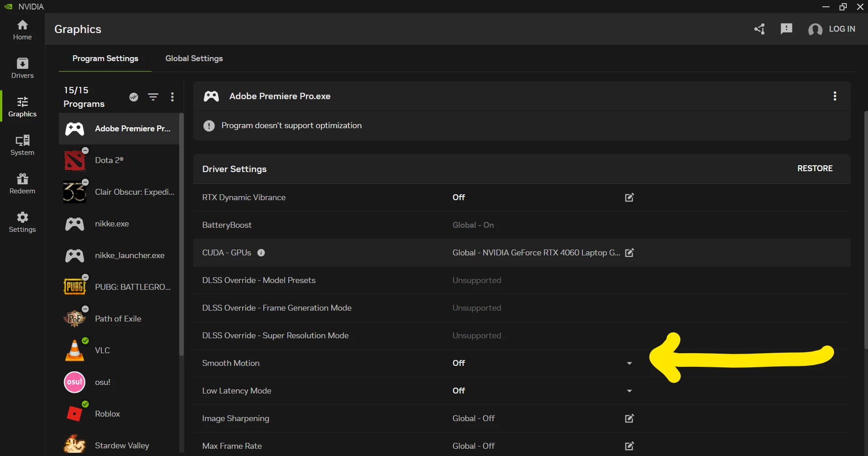
Task: Click BatteryBoost Global - On value
Action: (x=473, y=225)
